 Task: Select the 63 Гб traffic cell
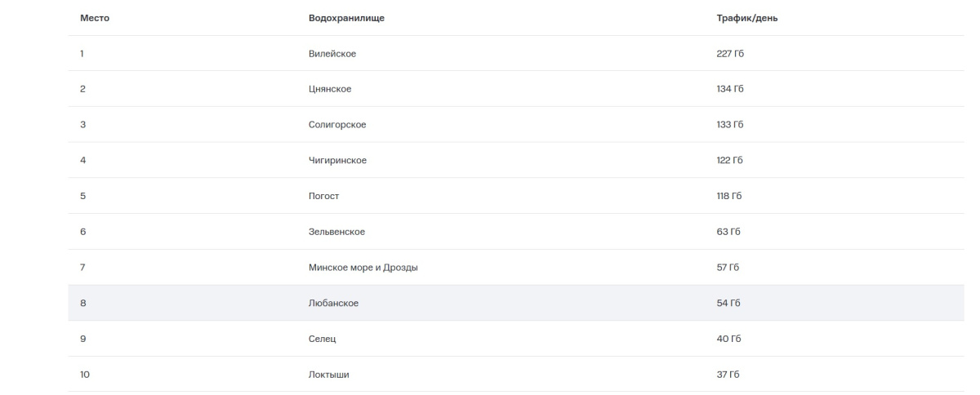coord(728,232)
